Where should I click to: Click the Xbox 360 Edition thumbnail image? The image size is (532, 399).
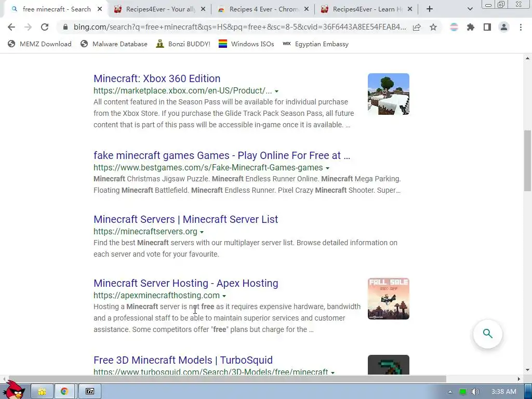(389, 94)
